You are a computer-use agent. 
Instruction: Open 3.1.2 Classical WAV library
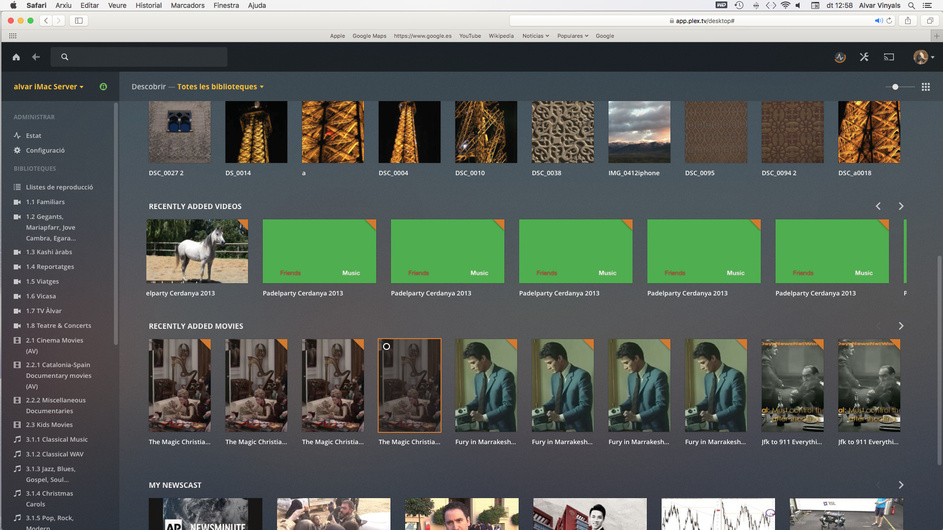(54, 454)
